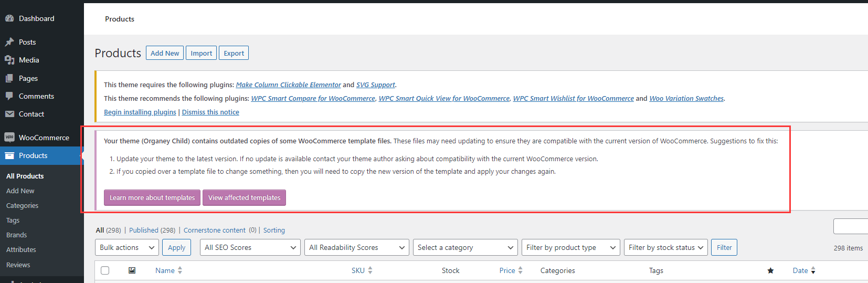Open Add New submenu under Products
This screenshot has height=283, width=868.
click(20, 191)
